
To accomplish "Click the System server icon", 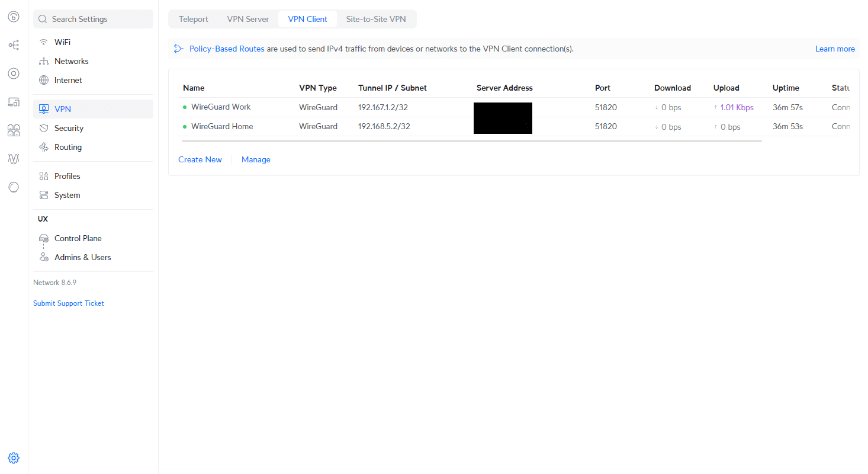I will pos(43,195).
